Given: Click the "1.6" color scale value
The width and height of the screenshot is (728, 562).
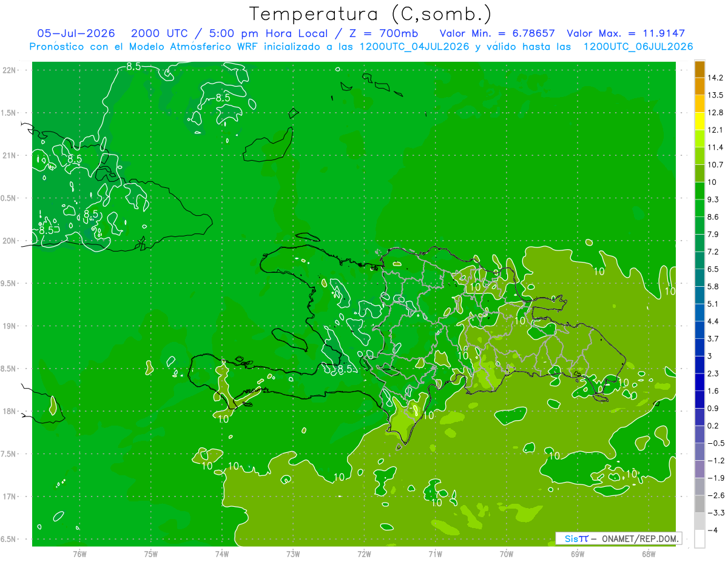Looking at the screenshot, I should [713, 391].
